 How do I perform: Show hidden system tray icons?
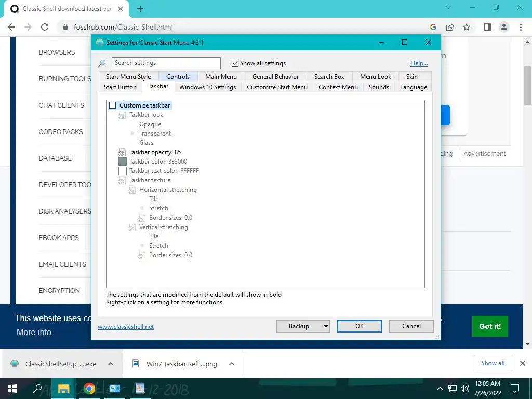pos(440,389)
